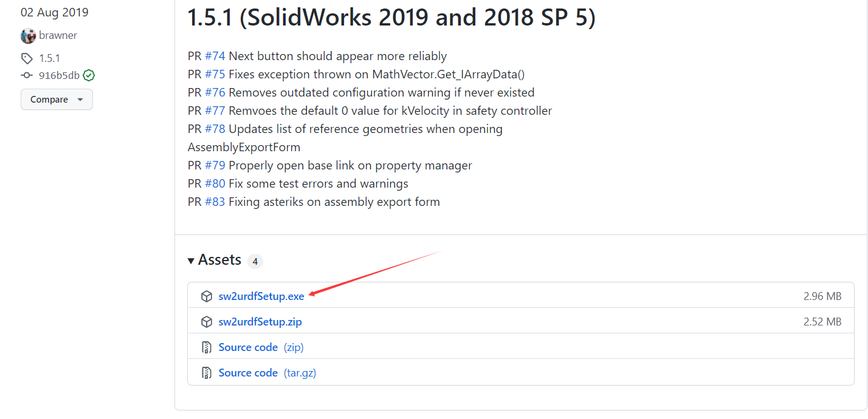This screenshot has width=868, height=419.
Task: Open pull request #74 link
Action: pyautogui.click(x=215, y=56)
